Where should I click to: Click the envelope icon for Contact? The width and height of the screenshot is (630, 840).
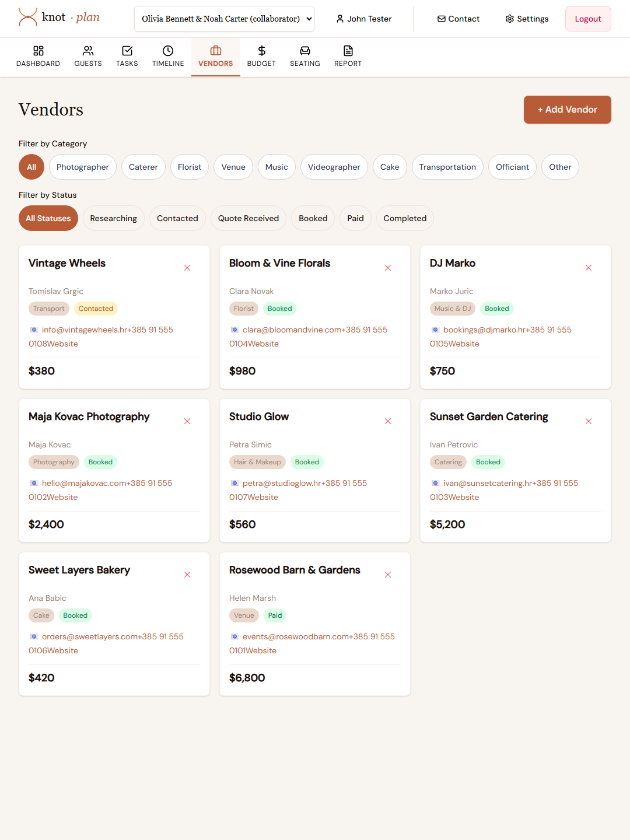point(442,19)
